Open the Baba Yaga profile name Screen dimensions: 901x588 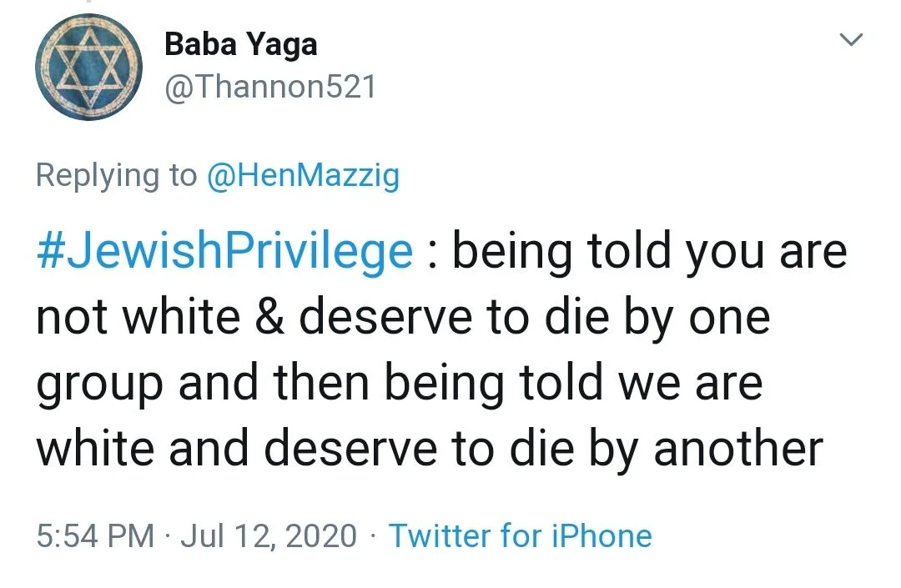(241, 44)
